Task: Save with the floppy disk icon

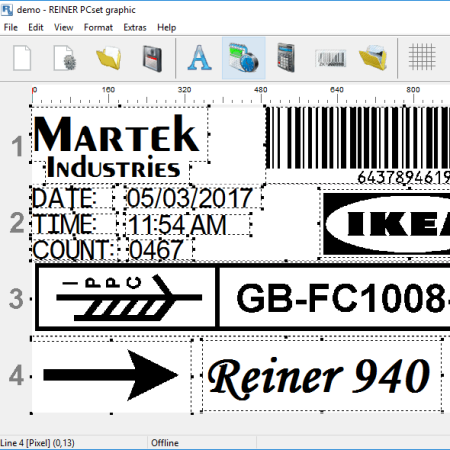Action: pyautogui.click(x=152, y=59)
